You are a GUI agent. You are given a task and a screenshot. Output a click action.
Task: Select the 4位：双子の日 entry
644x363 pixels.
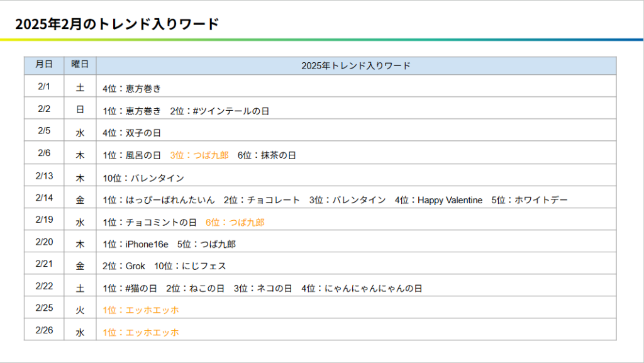point(132,133)
